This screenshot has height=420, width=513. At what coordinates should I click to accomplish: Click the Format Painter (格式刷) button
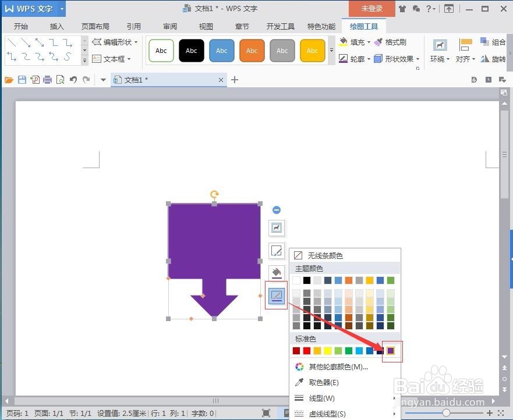click(390, 42)
